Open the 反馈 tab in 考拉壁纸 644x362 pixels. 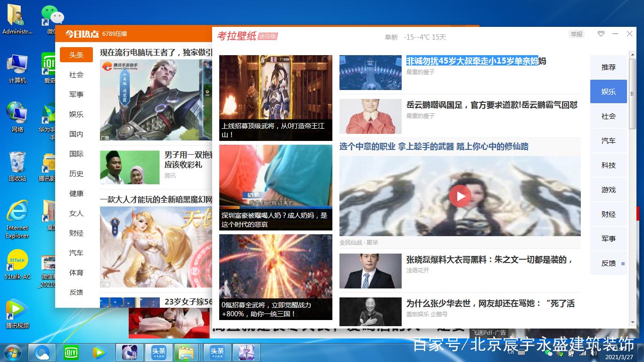point(609,263)
